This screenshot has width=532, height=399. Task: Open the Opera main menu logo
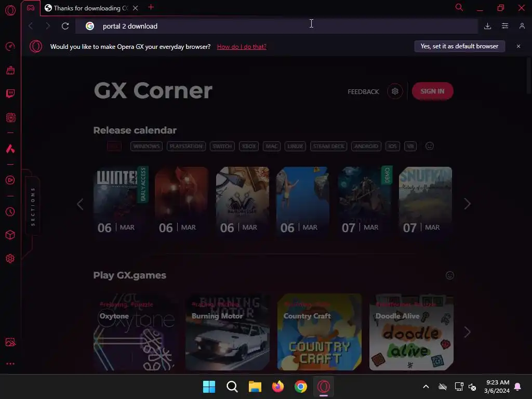(x=10, y=10)
